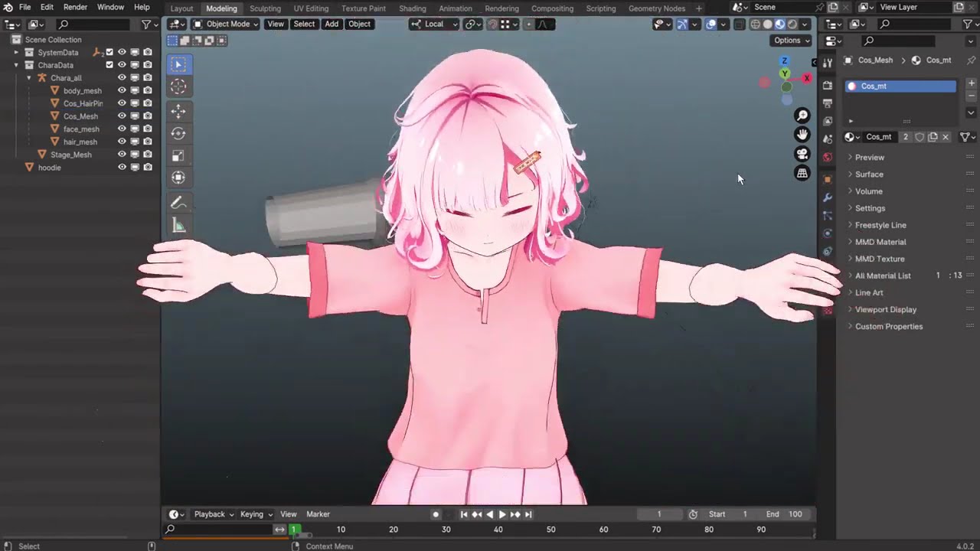Click the Options button in viewport

point(791,41)
